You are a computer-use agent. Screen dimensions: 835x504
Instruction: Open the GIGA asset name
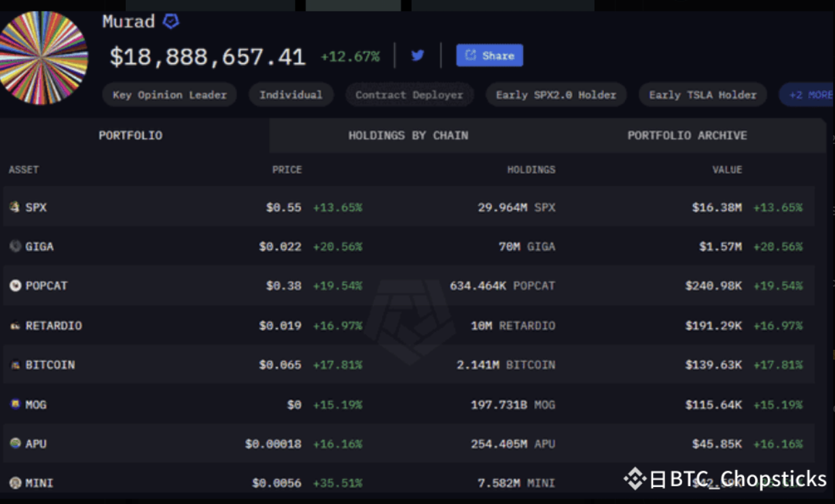pos(39,247)
